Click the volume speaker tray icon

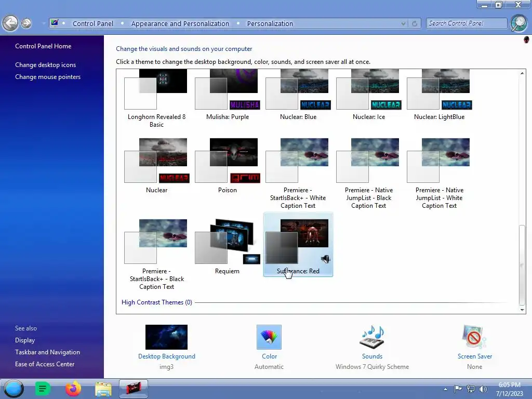483,389
